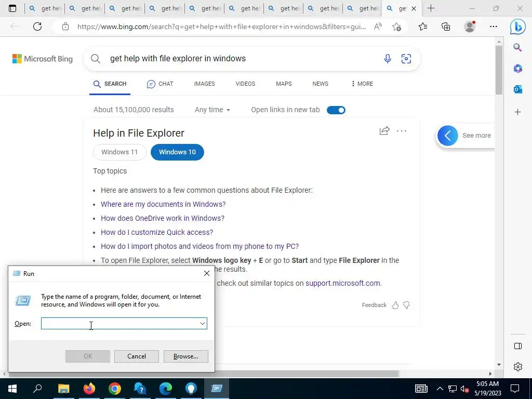Switch to the VIDEOS tab
The image size is (532, 399).
(x=245, y=84)
